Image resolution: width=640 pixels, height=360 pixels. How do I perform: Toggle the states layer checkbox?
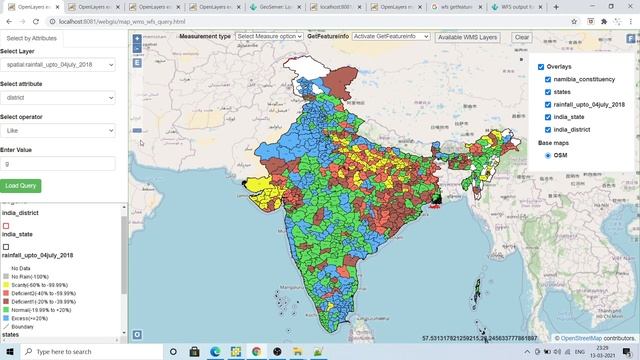pos(548,92)
